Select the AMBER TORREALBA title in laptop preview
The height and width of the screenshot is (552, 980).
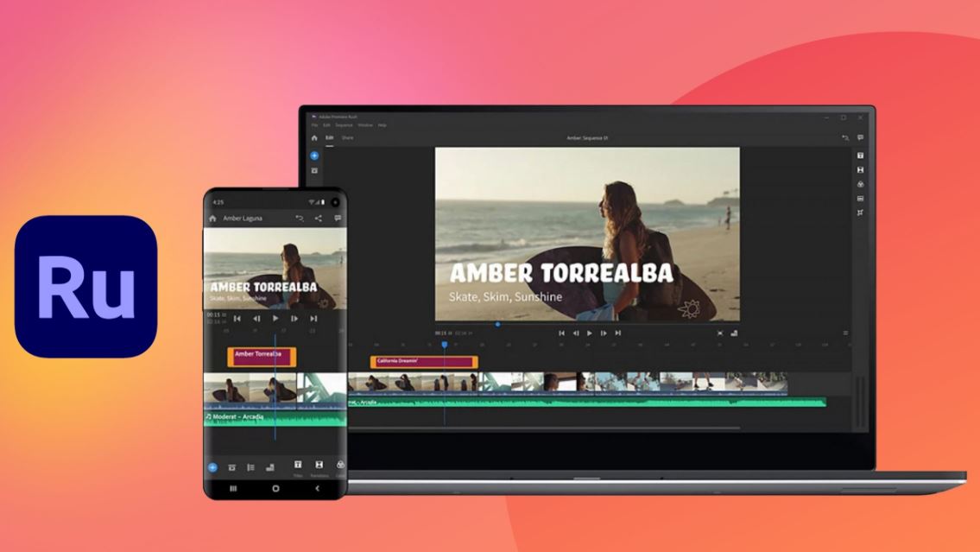click(x=561, y=273)
